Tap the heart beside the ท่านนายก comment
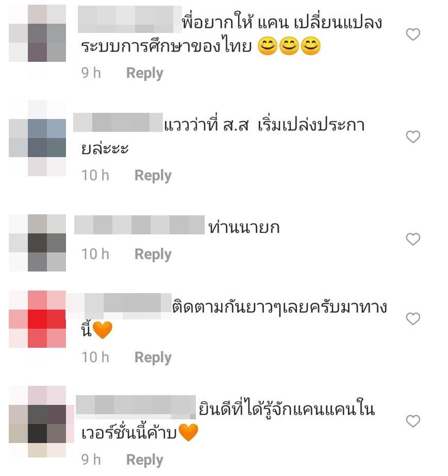The height and width of the screenshot is (476, 448). [413, 239]
